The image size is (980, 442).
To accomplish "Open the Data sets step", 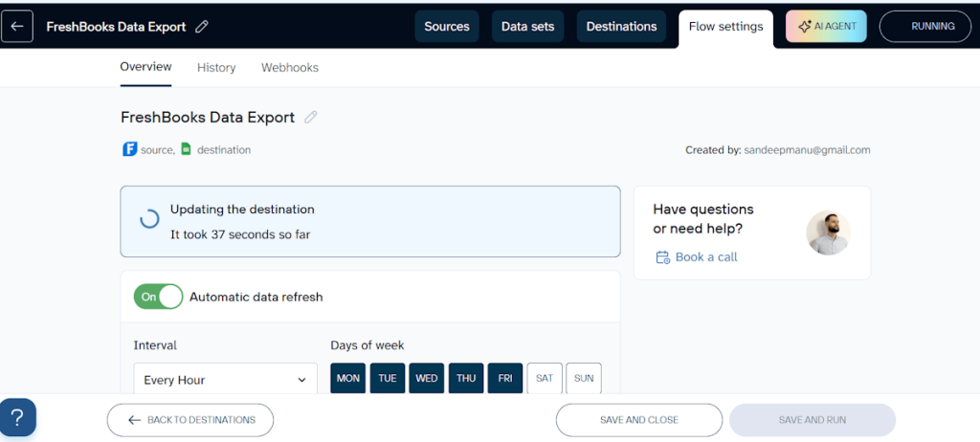I will 527,26.
